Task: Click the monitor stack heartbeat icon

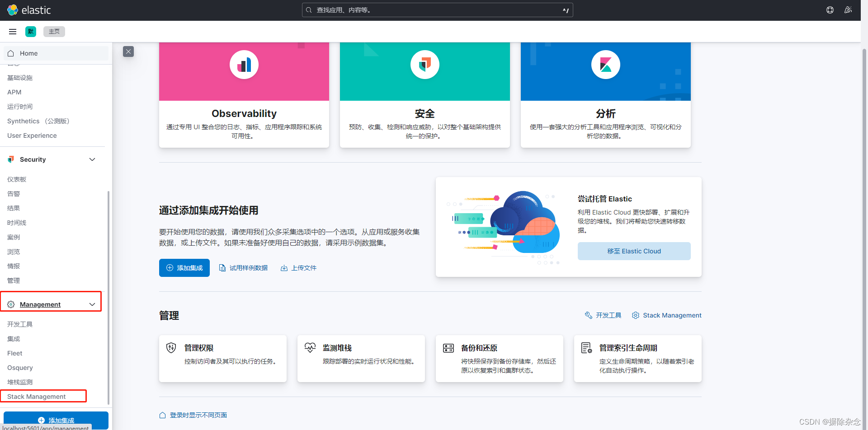Action: [x=310, y=348]
